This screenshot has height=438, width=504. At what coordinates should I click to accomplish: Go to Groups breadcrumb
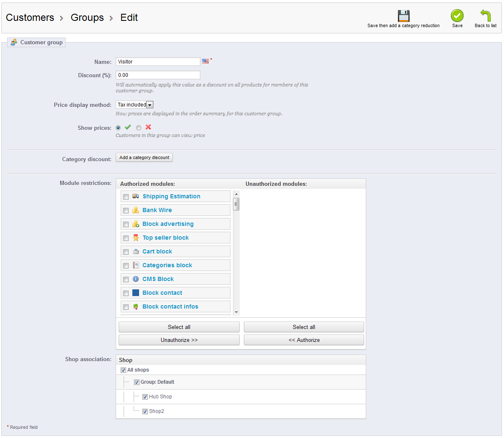coord(87,18)
